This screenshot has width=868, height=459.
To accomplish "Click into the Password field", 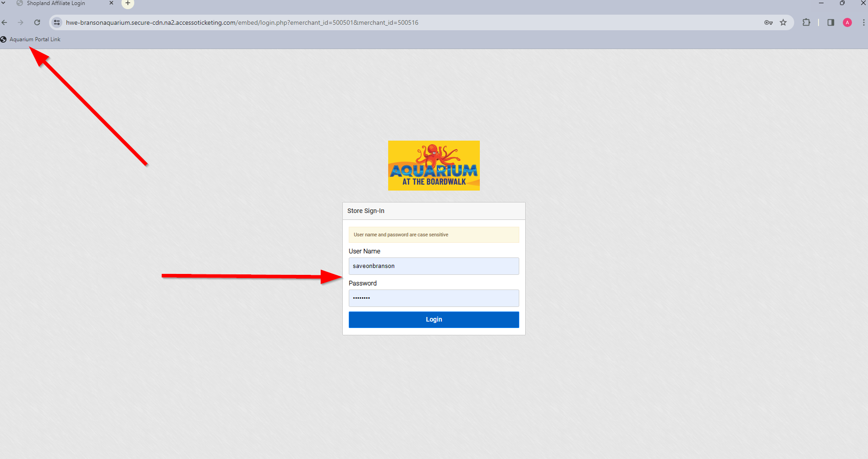I will click(x=434, y=298).
